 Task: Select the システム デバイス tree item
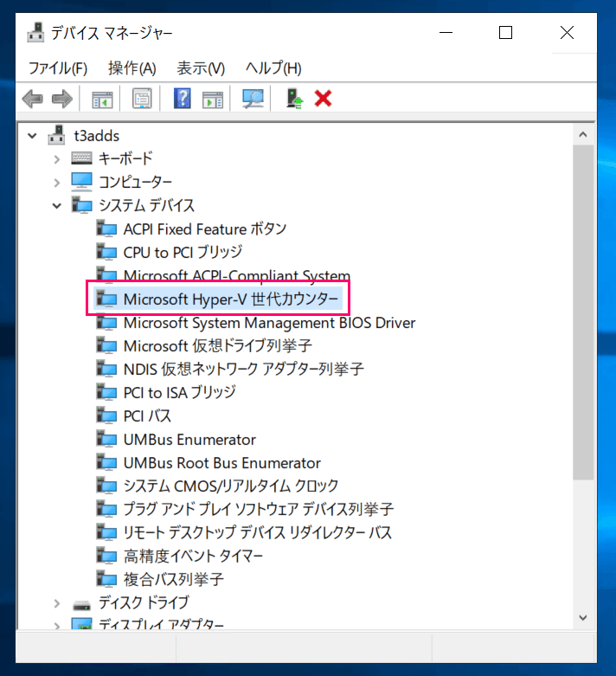pos(146,205)
